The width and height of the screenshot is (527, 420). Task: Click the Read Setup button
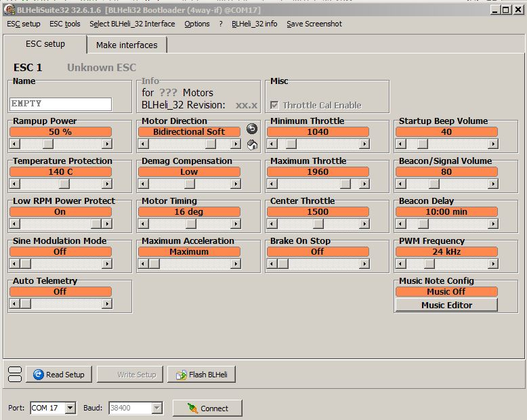pos(59,375)
